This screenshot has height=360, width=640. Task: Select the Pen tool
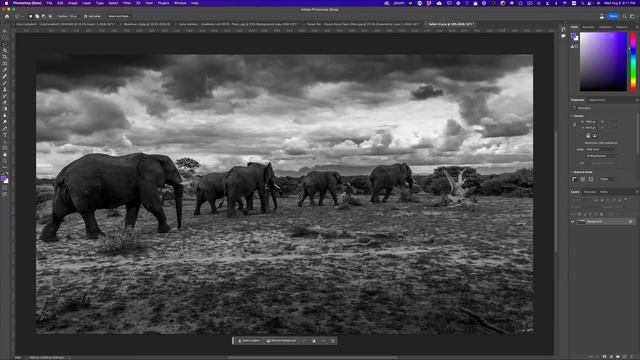5,128
